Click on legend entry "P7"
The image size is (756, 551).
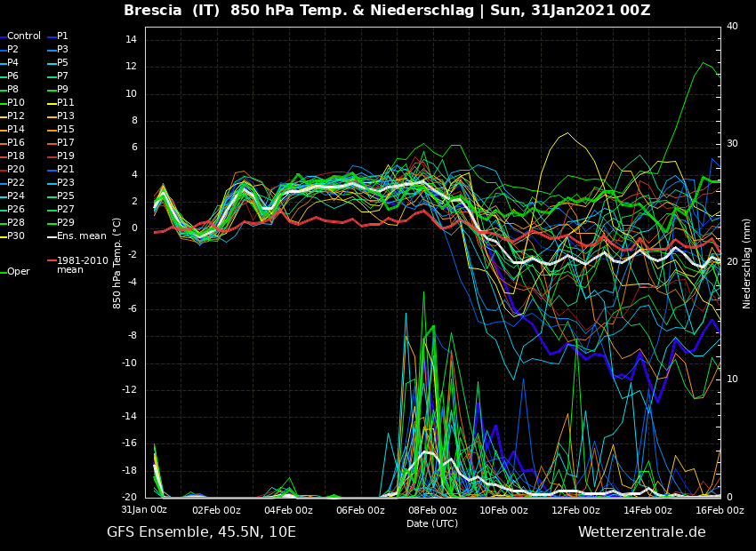coord(59,76)
